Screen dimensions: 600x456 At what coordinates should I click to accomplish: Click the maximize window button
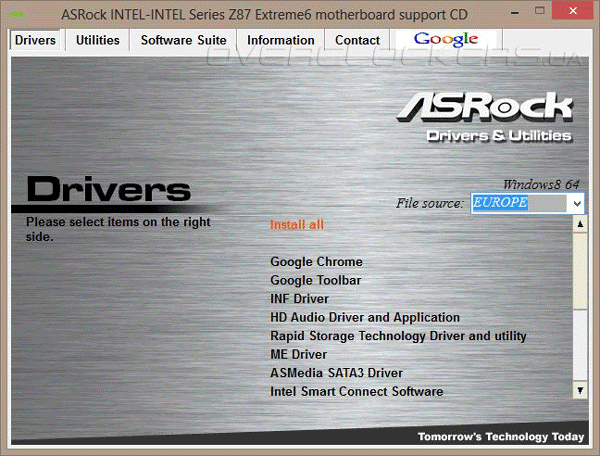540,10
